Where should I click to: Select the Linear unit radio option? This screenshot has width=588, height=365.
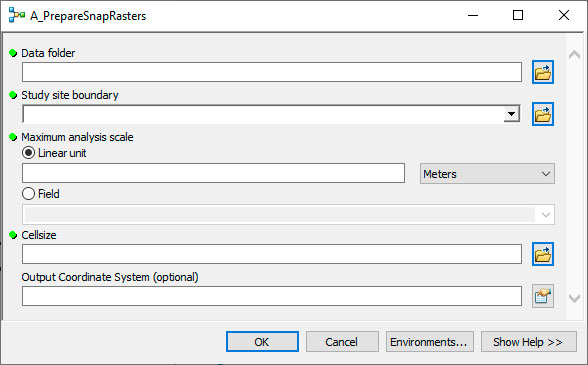28,153
